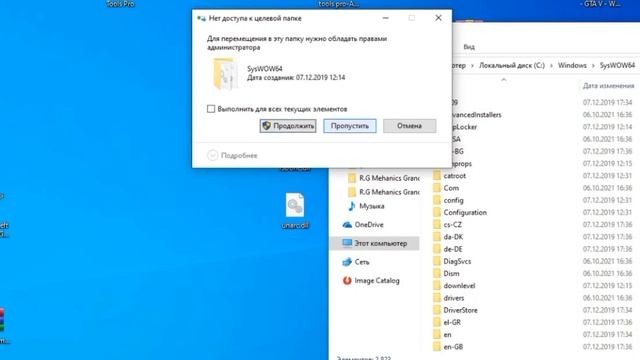The image size is (640, 360).
Task: Click the DriverStore folder icon
Action: (x=437, y=310)
